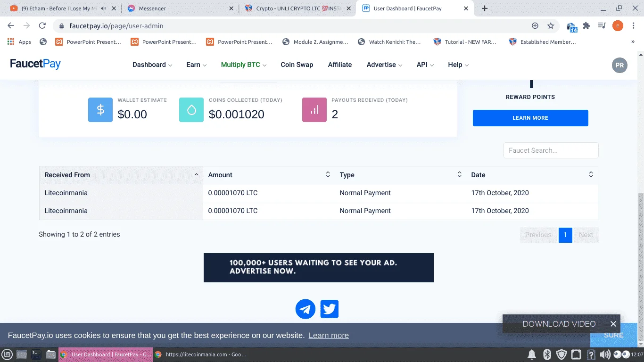The image size is (644, 362).
Task: Open the volume speaker tray icon
Action: click(605, 354)
